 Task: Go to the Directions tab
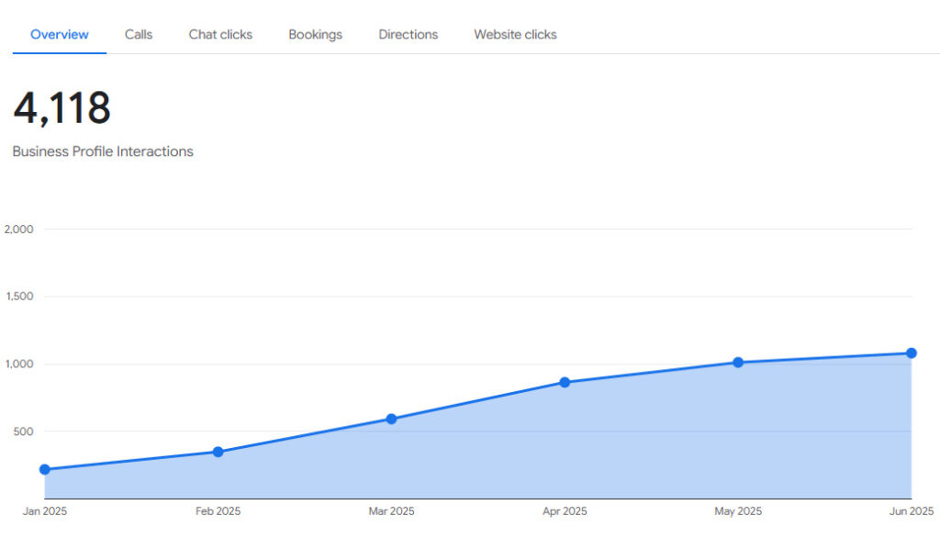[408, 35]
